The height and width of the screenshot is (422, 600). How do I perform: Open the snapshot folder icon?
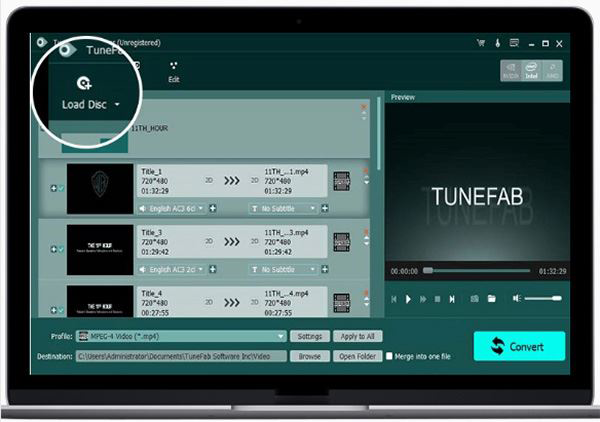[492, 298]
